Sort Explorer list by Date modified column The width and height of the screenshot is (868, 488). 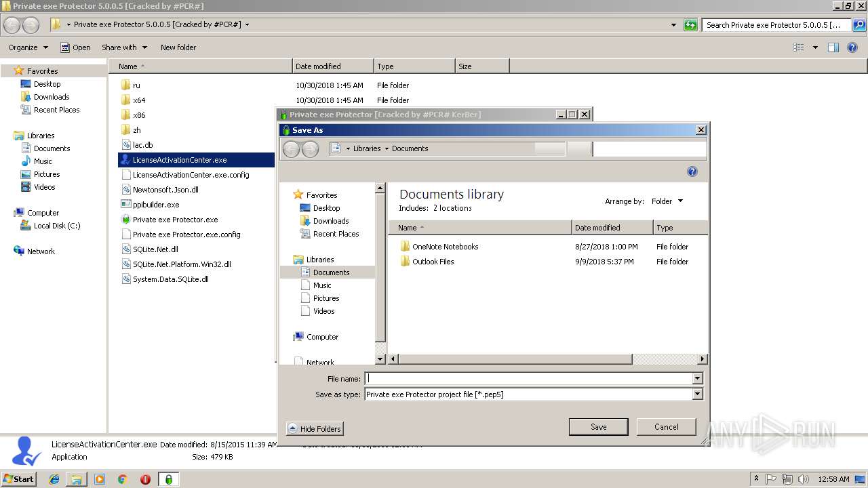pos(333,66)
